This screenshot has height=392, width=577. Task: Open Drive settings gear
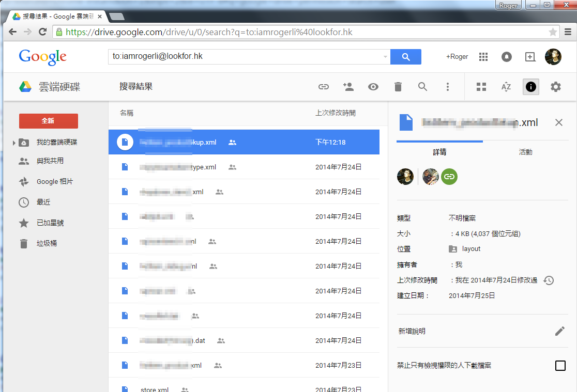556,87
